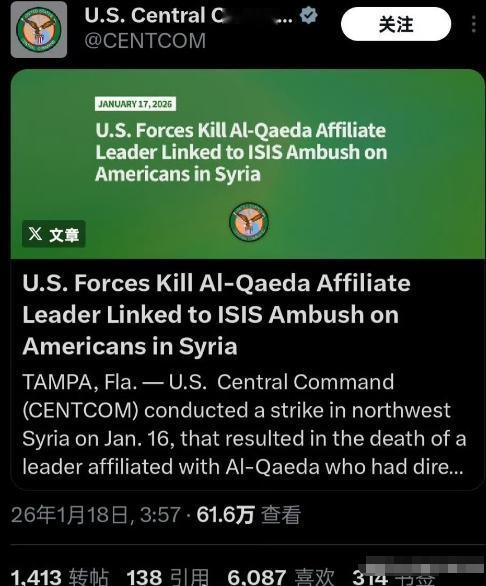Open the TAMPA, Fla. article preview text

(x=244, y=425)
